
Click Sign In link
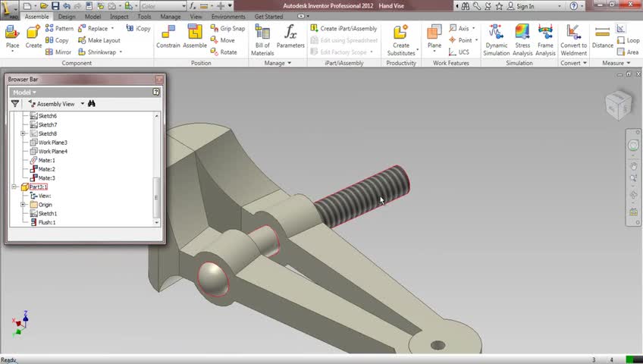[525, 6]
